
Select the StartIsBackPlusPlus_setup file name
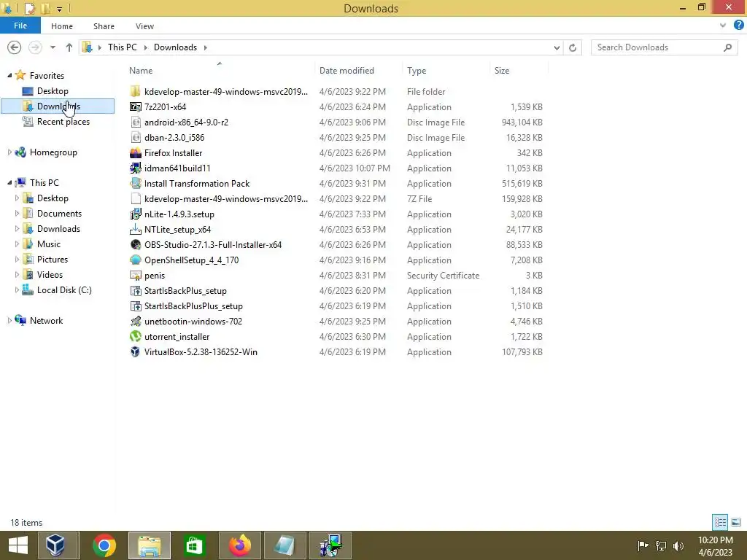(x=193, y=306)
